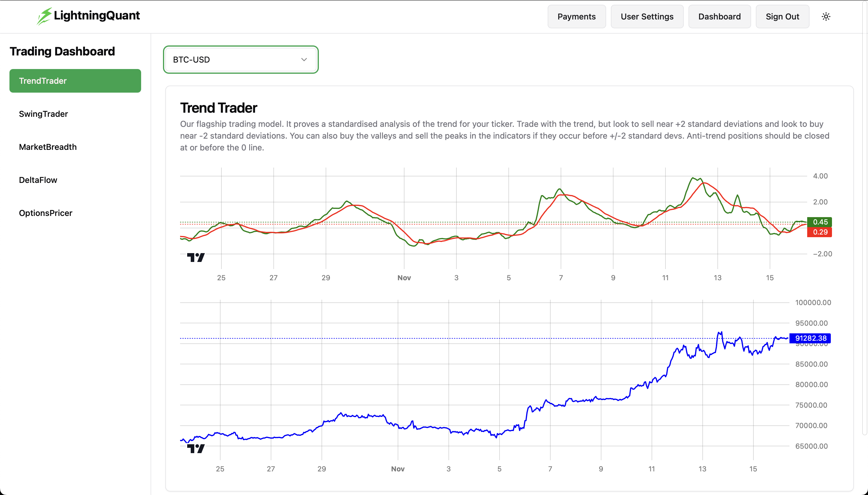The height and width of the screenshot is (495, 868).
Task: Click date 13 on the indicator chart axis
Action: pos(717,278)
